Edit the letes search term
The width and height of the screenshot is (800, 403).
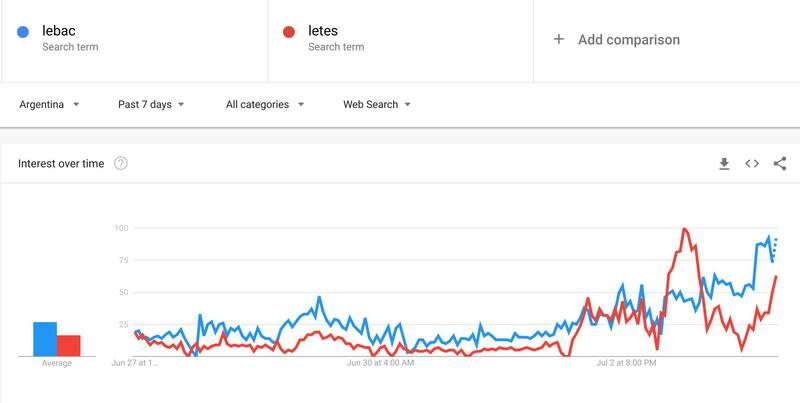coord(325,32)
